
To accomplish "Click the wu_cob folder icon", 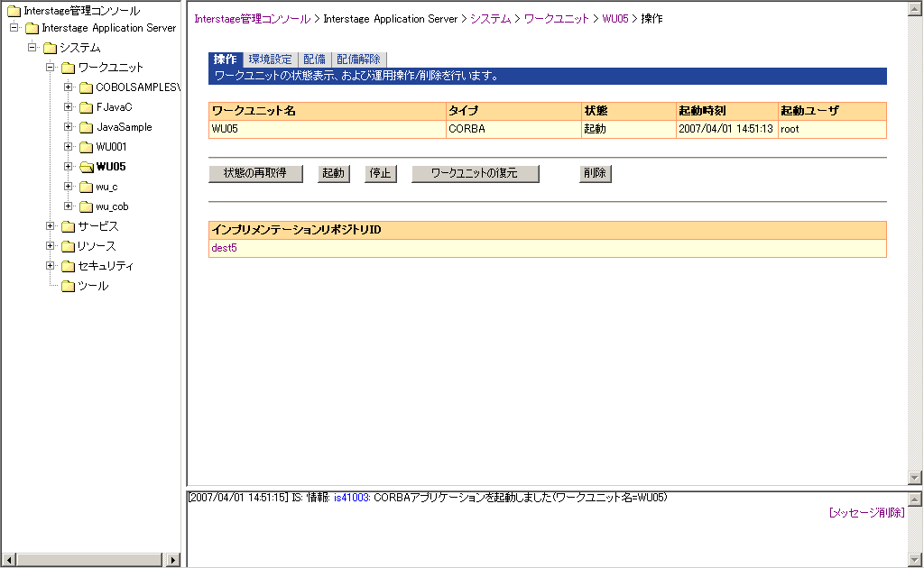I will point(86,206).
